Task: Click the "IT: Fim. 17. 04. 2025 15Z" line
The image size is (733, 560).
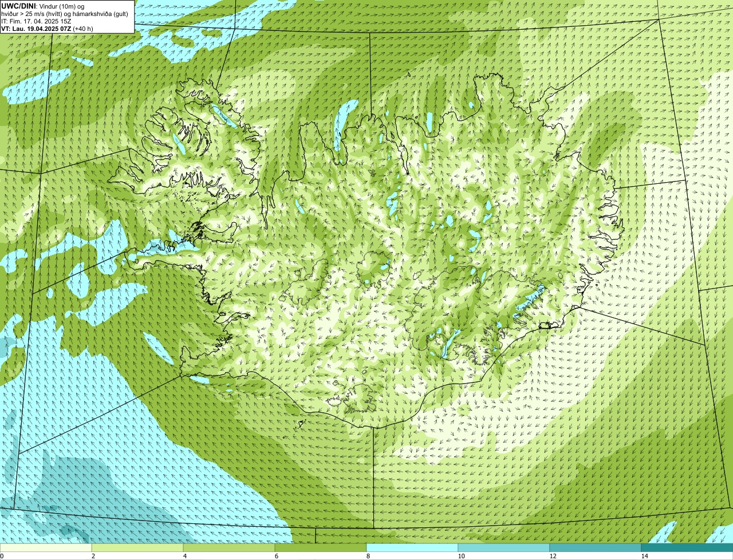Action: coord(36,21)
